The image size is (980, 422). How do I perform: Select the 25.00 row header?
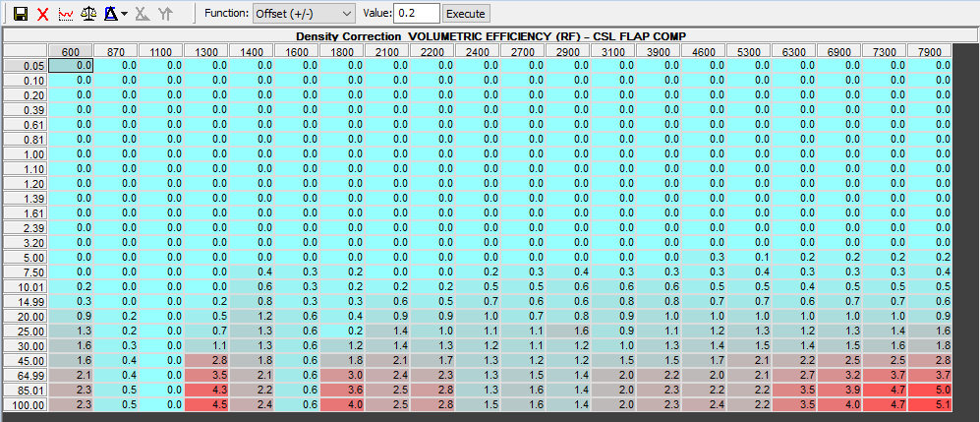coord(26,332)
